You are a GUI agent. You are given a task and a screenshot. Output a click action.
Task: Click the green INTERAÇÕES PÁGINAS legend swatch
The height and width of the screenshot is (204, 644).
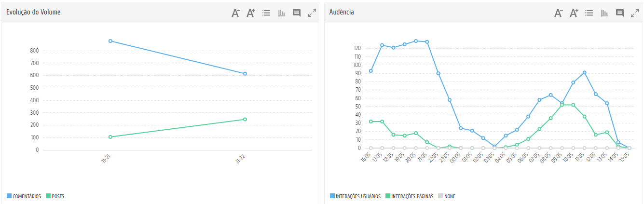point(387,196)
